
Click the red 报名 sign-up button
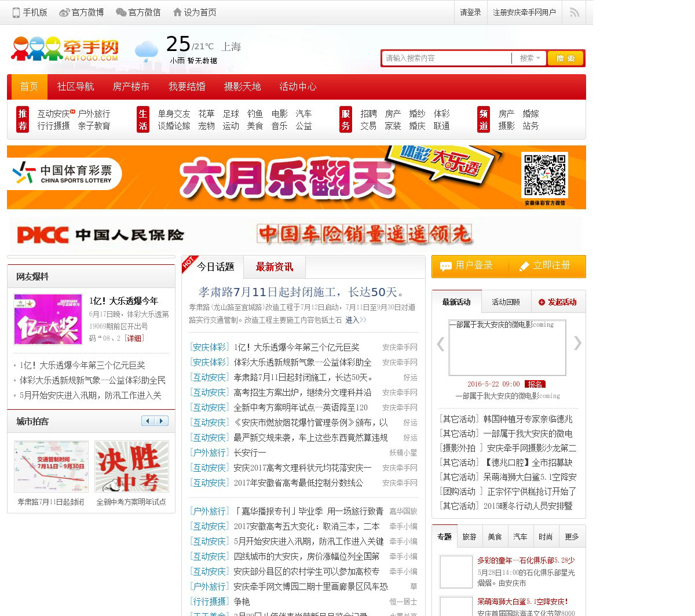click(x=535, y=384)
